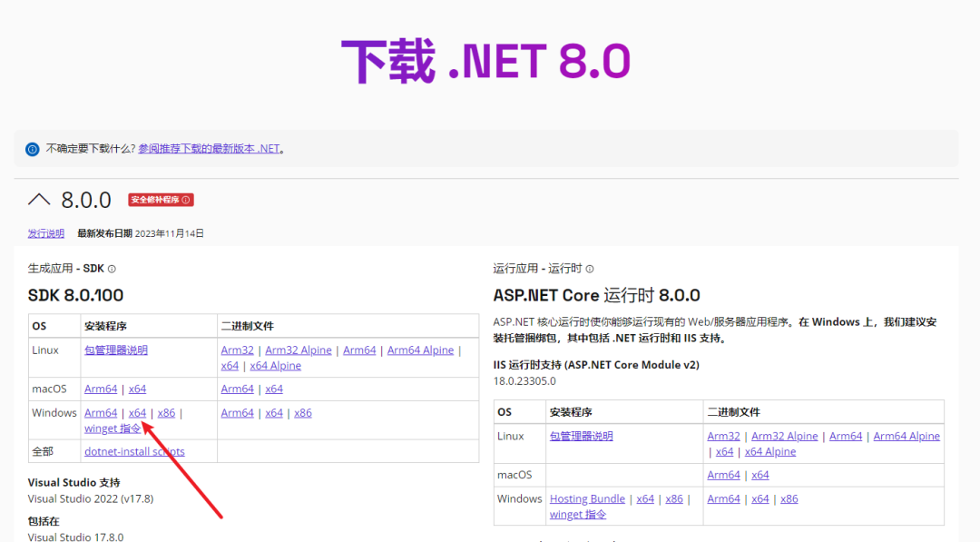Screen dimensions: 980x542
Task: Download SDK Linux Arm64 binary
Action: point(359,350)
